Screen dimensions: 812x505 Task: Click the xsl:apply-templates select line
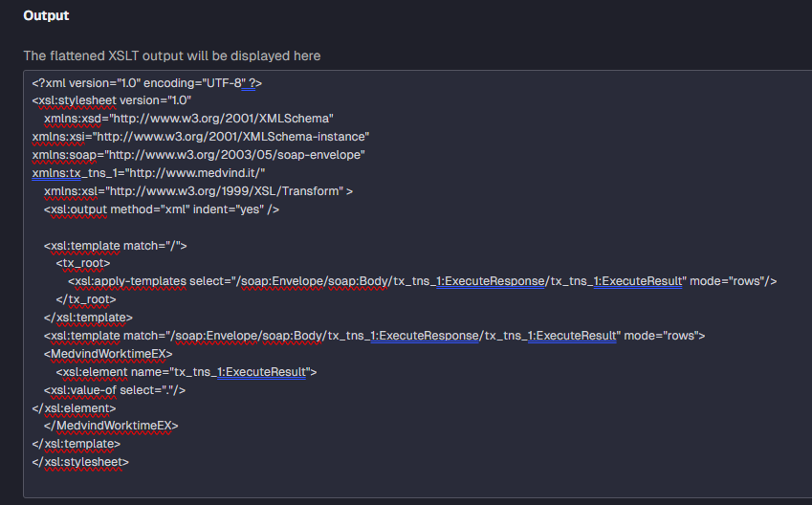click(x=423, y=281)
